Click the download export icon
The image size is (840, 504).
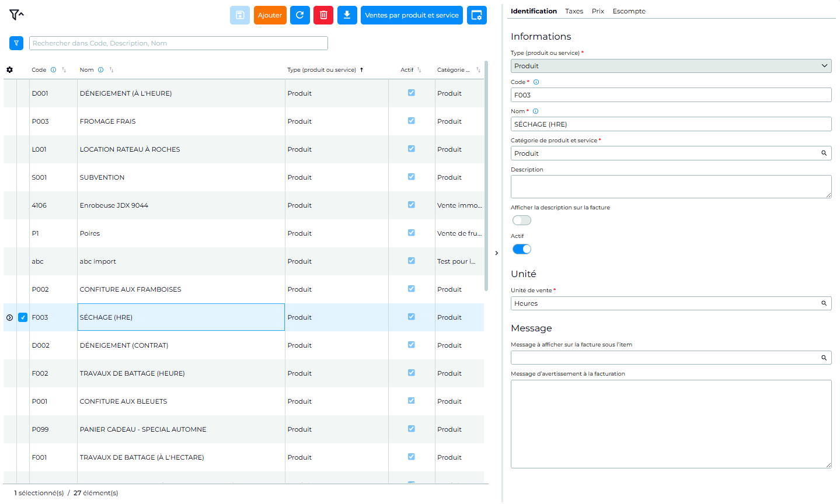tap(347, 15)
